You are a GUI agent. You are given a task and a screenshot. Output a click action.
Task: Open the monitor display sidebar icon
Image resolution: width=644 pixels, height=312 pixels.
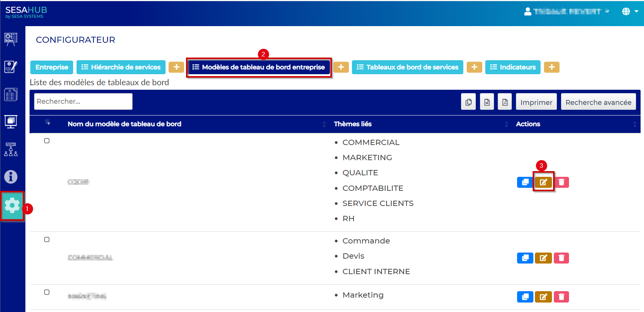[11, 122]
